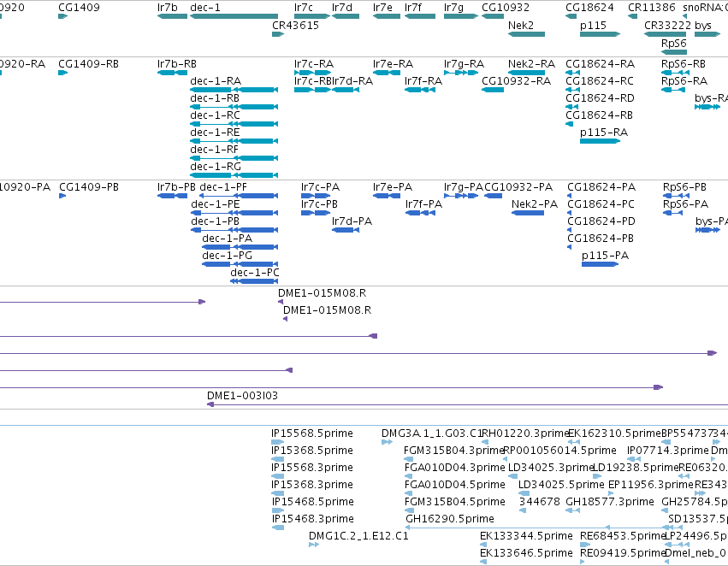Click the CG10932-RA transcript label
The image size is (728, 566).
tap(517, 81)
